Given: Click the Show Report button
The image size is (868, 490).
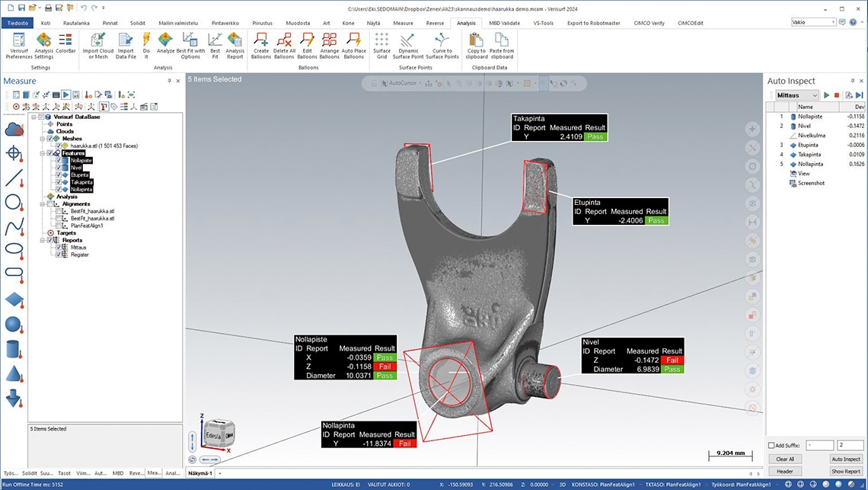Looking at the screenshot, I should click(x=846, y=471).
